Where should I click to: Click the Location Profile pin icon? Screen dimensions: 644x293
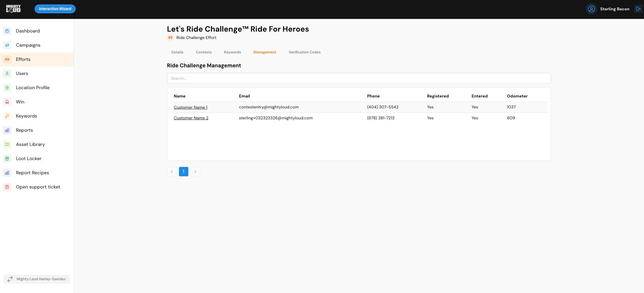click(7, 88)
